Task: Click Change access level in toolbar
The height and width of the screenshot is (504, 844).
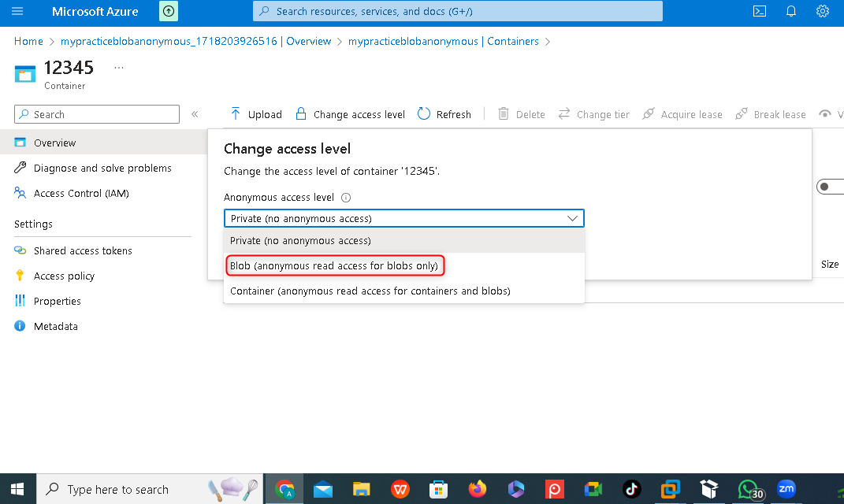Action: pyautogui.click(x=350, y=114)
